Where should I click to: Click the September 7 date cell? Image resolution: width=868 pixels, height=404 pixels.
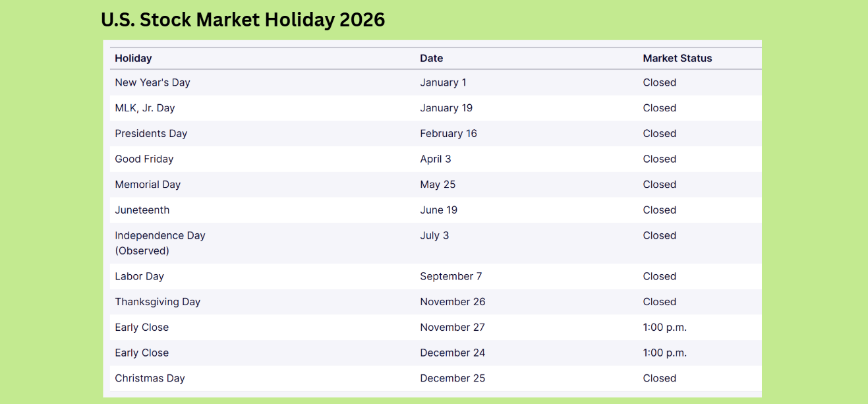coord(451,276)
